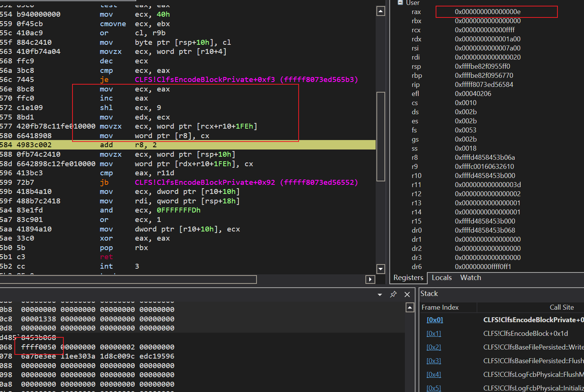
Task: Click memory value edc19596
Action: click(x=157, y=356)
